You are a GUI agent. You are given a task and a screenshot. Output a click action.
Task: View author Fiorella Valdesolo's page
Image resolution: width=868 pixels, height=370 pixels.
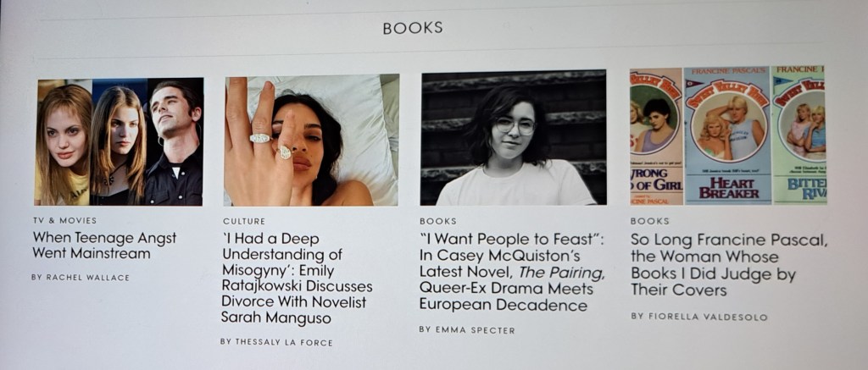point(699,317)
